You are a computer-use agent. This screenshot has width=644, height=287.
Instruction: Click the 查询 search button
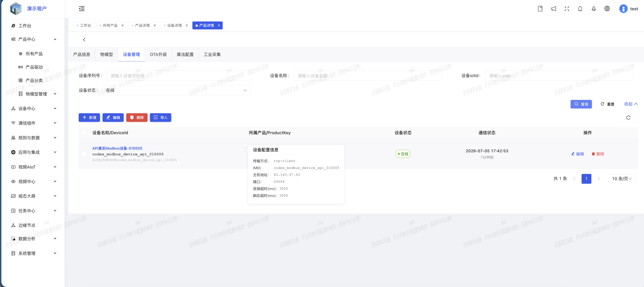click(581, 104)
